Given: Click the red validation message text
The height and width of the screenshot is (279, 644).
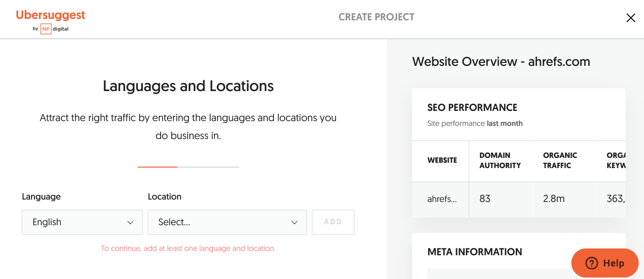Looking at the screenshot, I should (188, 248).
